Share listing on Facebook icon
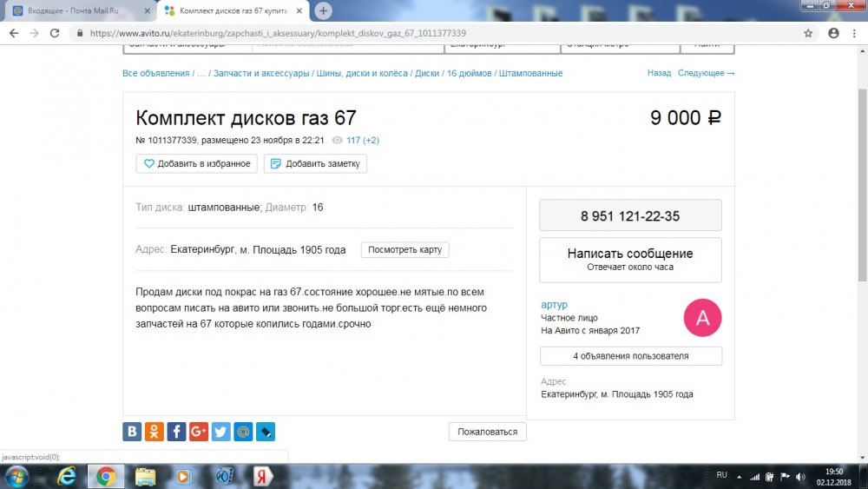The width and height of the screenshot is (868, 489). coord(176,432)
